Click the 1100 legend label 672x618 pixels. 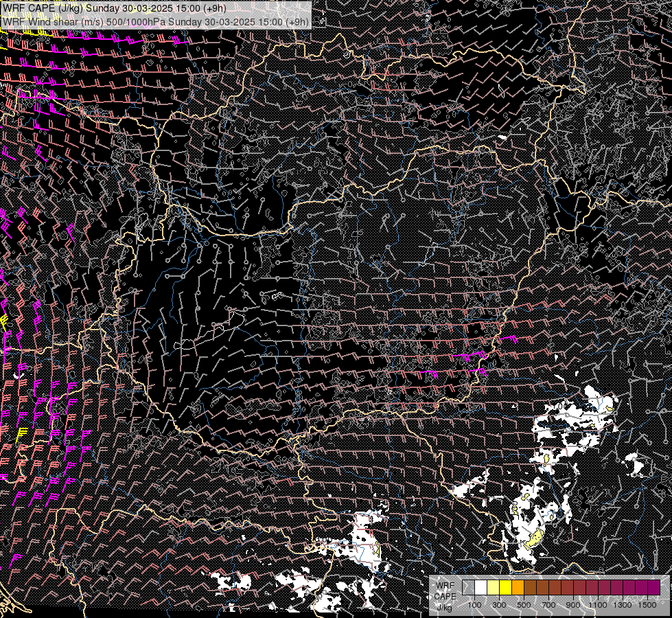[597, 605]
